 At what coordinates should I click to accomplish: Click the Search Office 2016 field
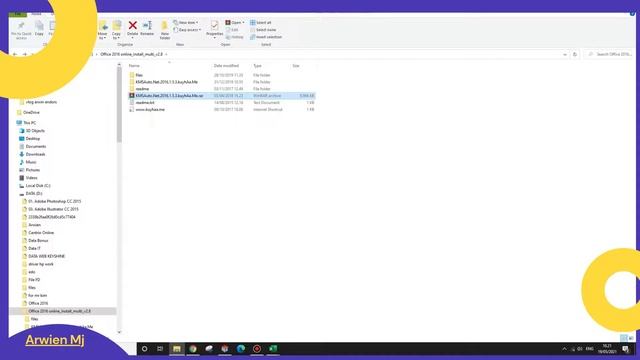pyautogui.click(x=609, y=54)
